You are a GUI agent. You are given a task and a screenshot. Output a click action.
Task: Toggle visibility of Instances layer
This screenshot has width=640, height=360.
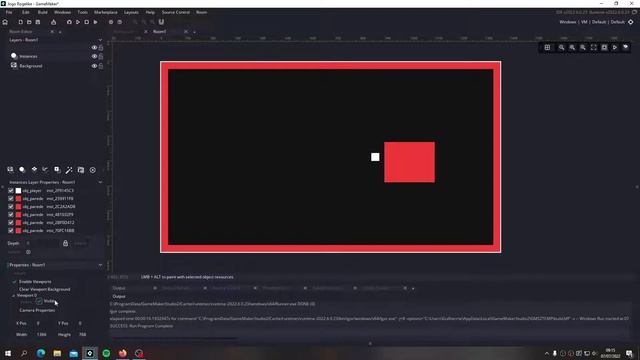pos(94,56)
